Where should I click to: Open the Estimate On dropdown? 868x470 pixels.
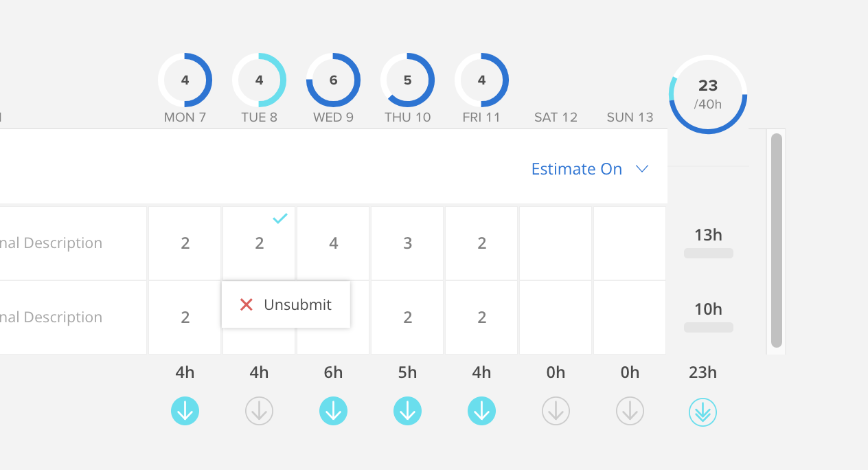click(x=576, y=168)
